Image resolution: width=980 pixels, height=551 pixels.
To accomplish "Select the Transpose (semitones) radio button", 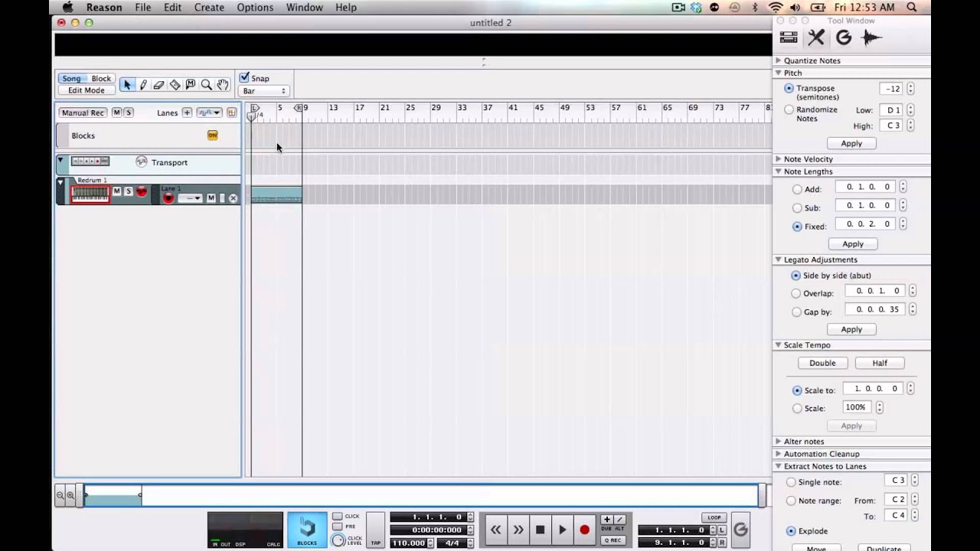I will click(x=789, y=89).
